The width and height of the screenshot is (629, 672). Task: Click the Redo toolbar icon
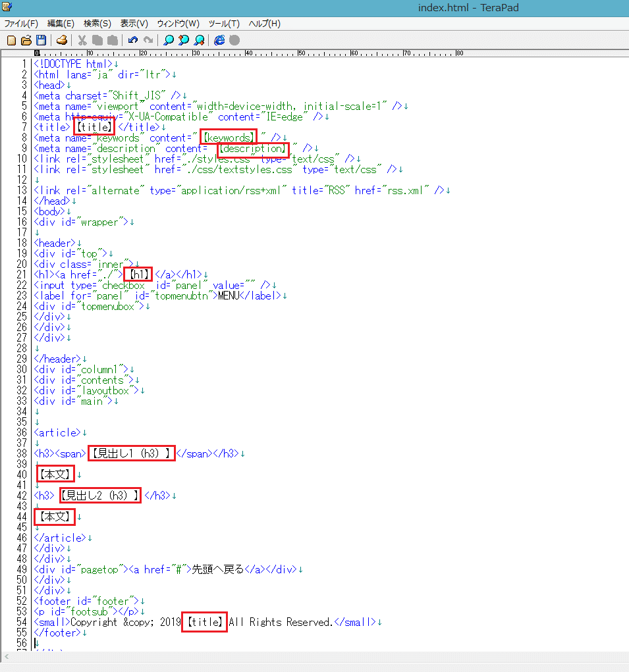pyautogui.click(x=148, y=40)
